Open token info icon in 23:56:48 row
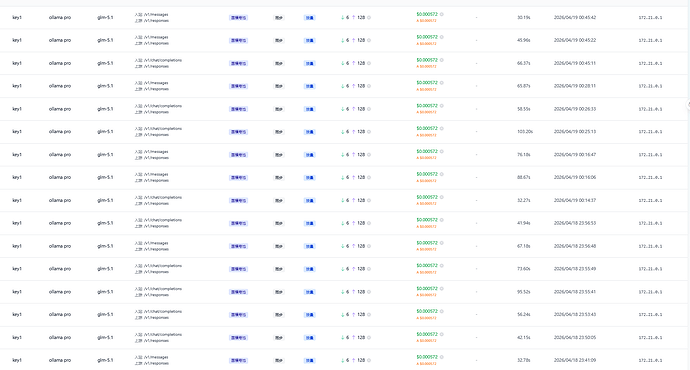 [x=369, y=246]
